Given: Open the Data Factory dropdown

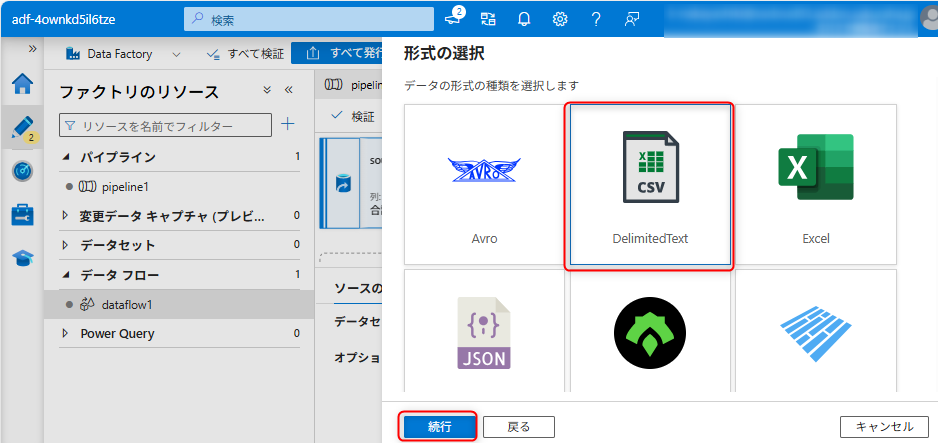Looking at the screenshot, I should point(123,54).
